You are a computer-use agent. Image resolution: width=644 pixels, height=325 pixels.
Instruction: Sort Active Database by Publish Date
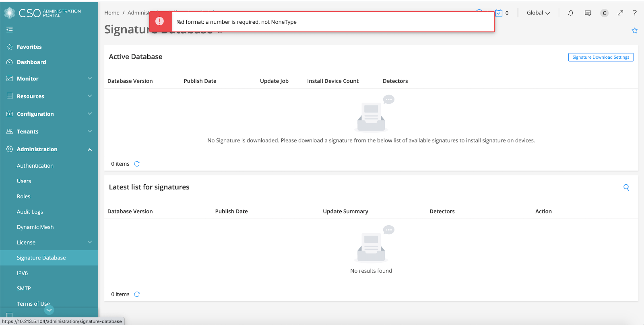(x=200, y=81)
